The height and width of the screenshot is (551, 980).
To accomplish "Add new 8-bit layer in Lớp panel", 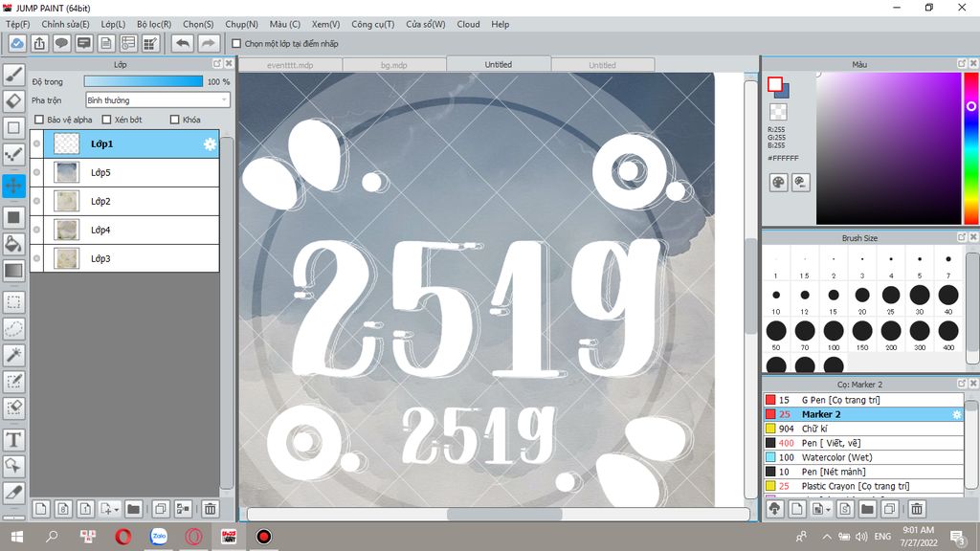I will [x=63, y=509].
